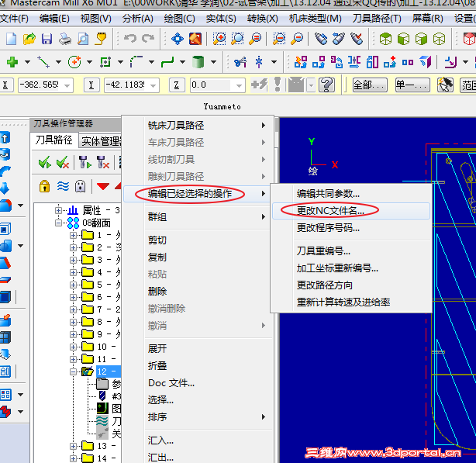Click the Zoom window magnifier icon
The height and width of the screenshot is (463, 476).
(x=219, y=39)
